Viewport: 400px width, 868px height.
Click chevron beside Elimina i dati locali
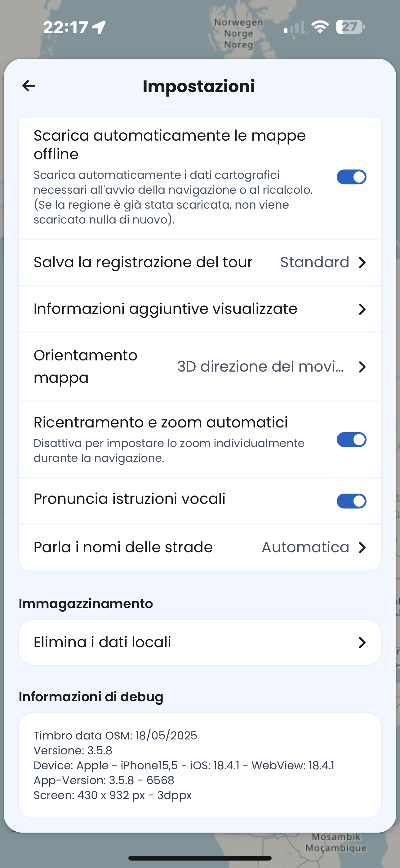click(362, 643)
